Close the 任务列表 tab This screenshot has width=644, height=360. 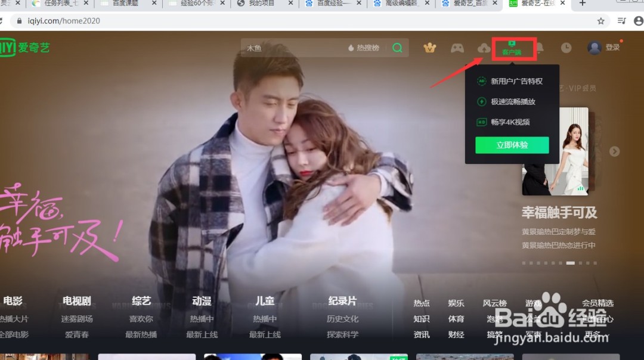point(86,3)
